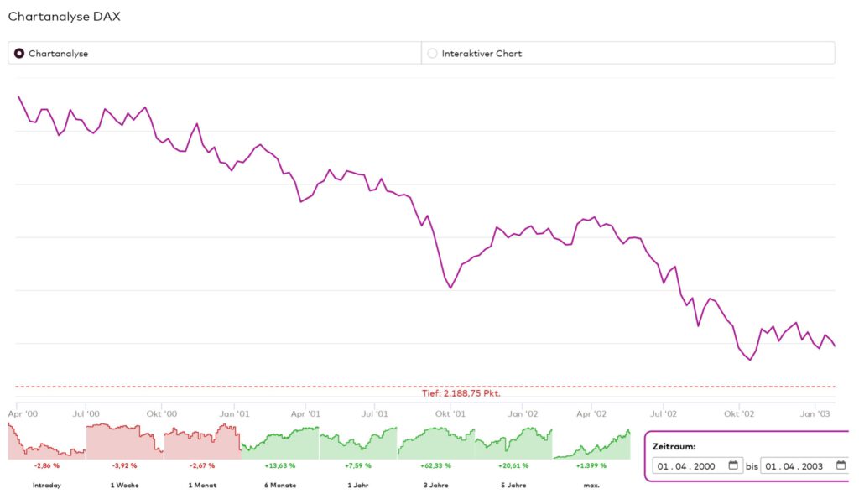Click the -3,92 % weekly performance value
Screen dimensions: 859x504
(x=124, y=465)
